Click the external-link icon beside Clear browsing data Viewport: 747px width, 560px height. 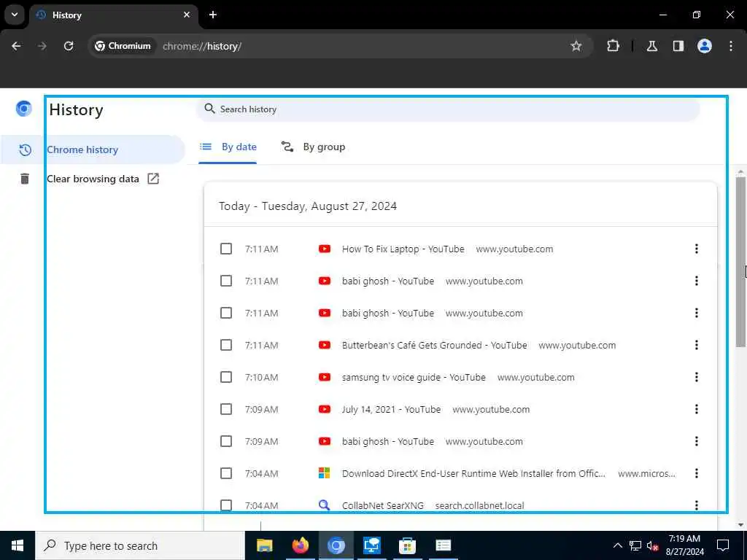click(153, 179)
